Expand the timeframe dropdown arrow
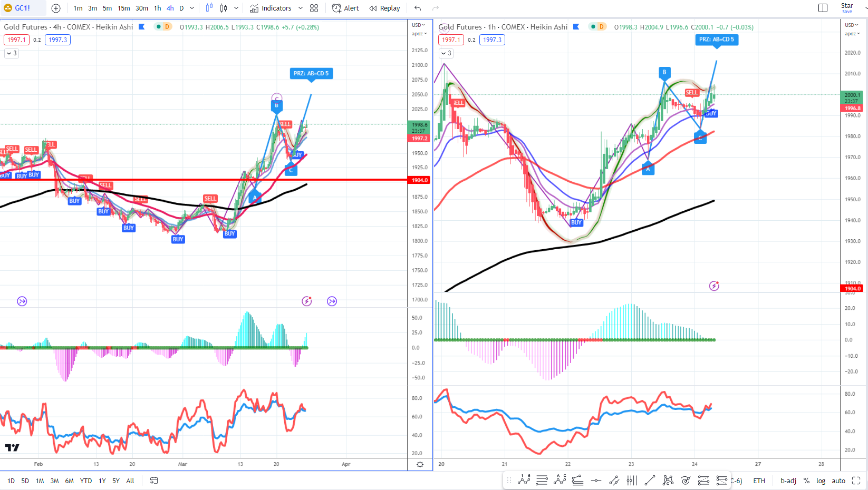The image size is (868, 490). click(x=192, y=8)
